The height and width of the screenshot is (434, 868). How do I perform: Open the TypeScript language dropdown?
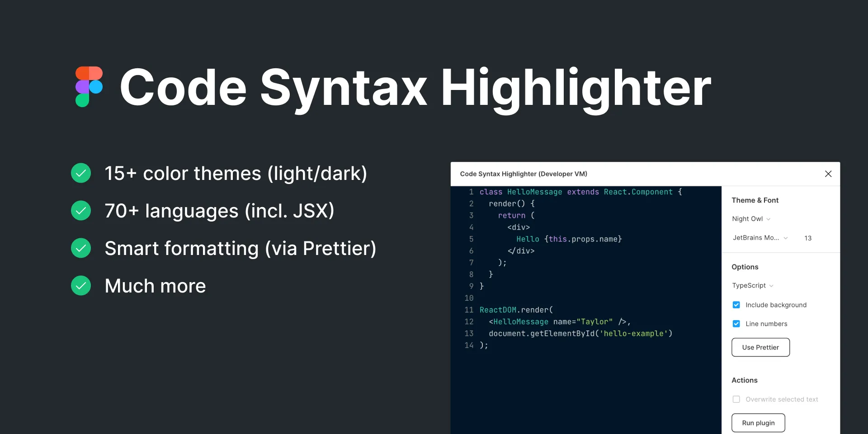(752, 285)
